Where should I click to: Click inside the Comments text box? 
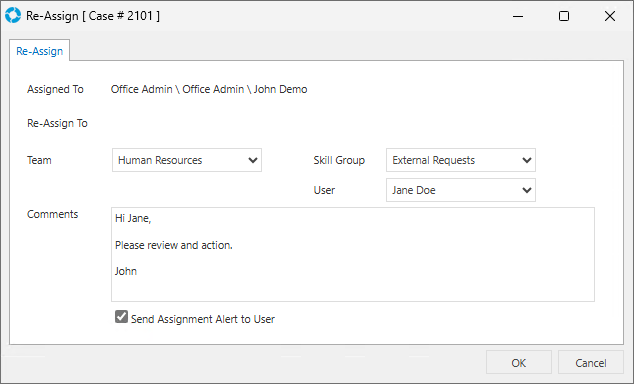[x=353, y=254]
